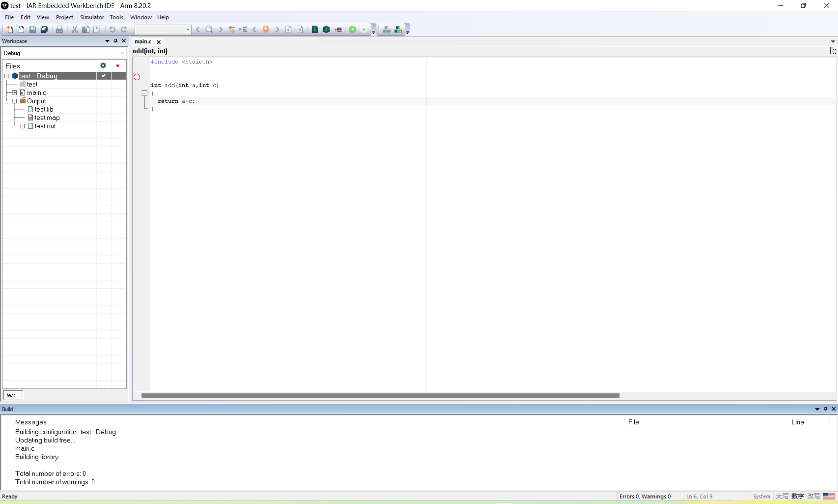This screenshot has width=838, height=504.
Task: Collapse the Output folder node
Action: (14, 101)
